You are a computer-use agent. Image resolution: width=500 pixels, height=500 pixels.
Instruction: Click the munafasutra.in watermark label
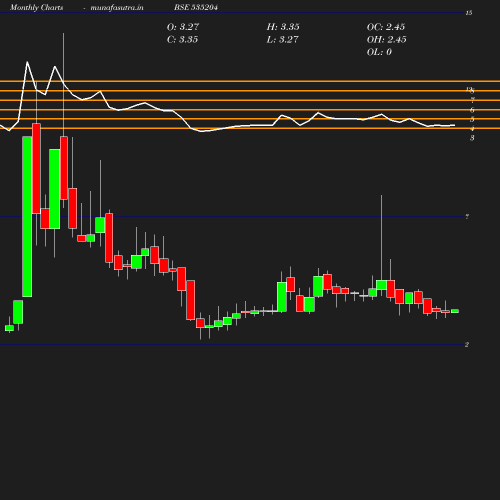[117, 7]
